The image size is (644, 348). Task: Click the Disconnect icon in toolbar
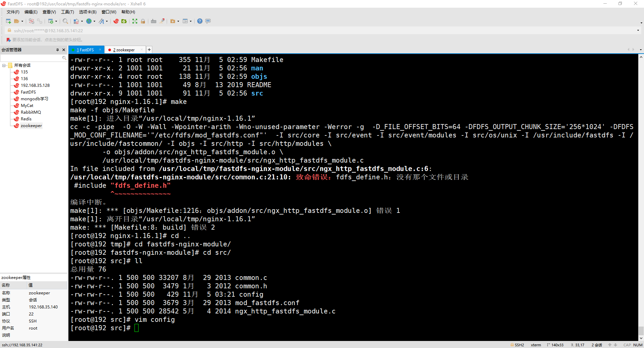coord(32,21)
